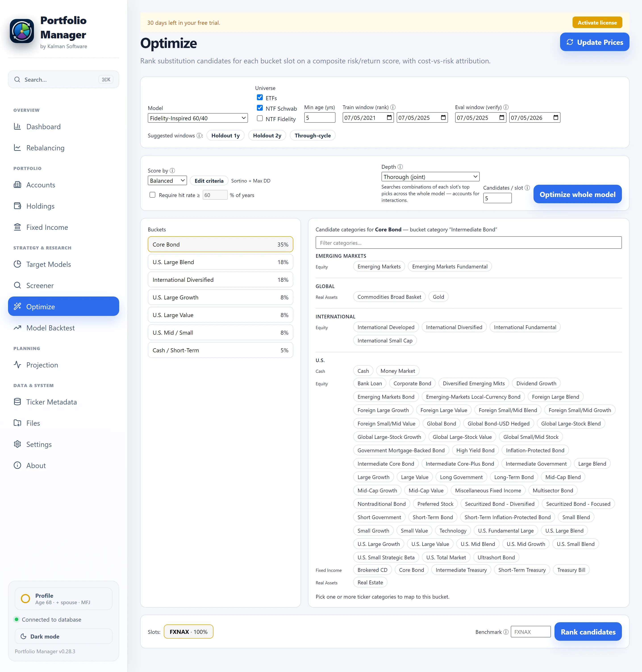Click the Candidates per slot info icon
Viewport: 642px width, 672px height.
coord(527,188)
